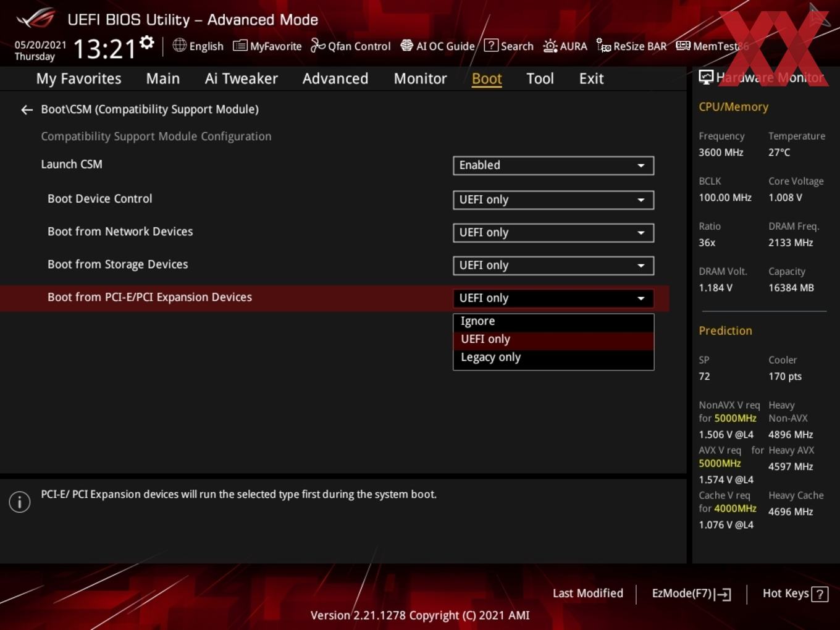Image resolution: width=840 pixels, height=630 pixels.
Task: Click the 100.00 MHz BCLK value
Action: (725, 198)
